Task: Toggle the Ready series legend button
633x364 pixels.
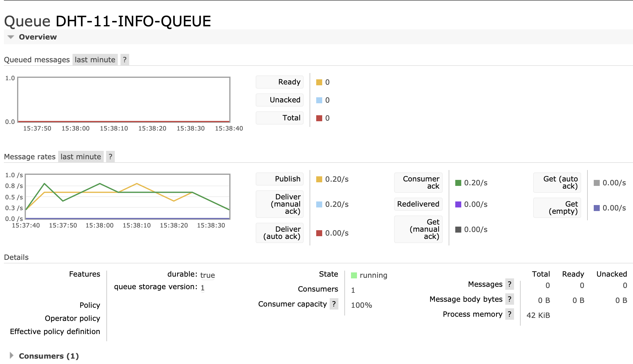Action: point(280,82)
